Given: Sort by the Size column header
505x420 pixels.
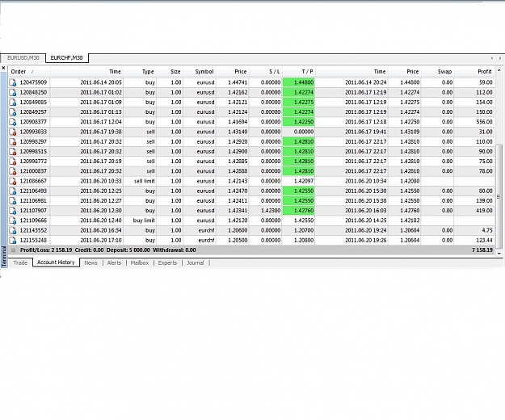Looking at the screenshot, I should coord(170,72).
